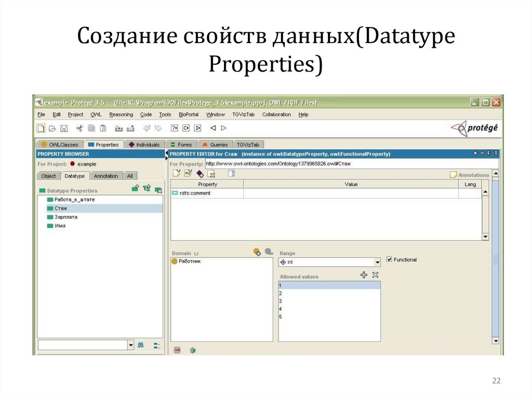Click the Undo arrow icon

pos(147,128)
